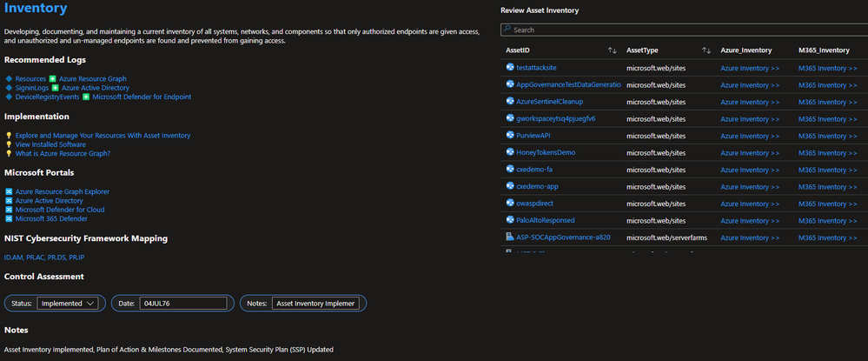Click lightbulb icon next to Explore and Manage Resources
The image size is (868, 361).
point(9,136)
